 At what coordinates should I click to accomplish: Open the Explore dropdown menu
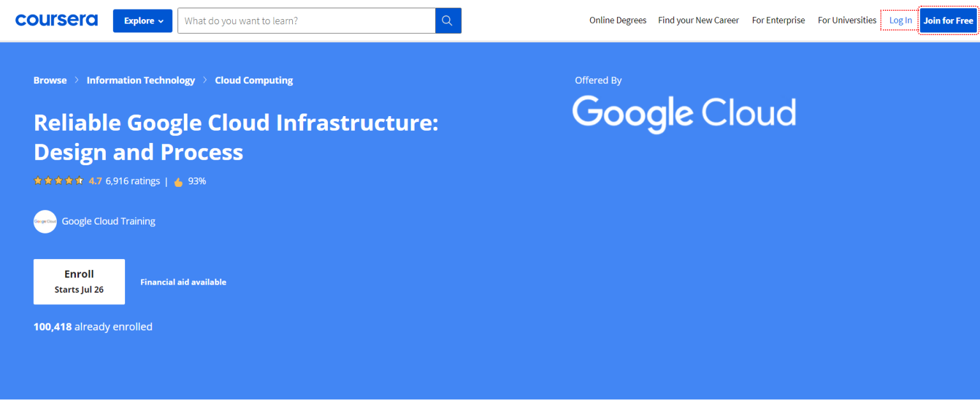tap(143, 21)
